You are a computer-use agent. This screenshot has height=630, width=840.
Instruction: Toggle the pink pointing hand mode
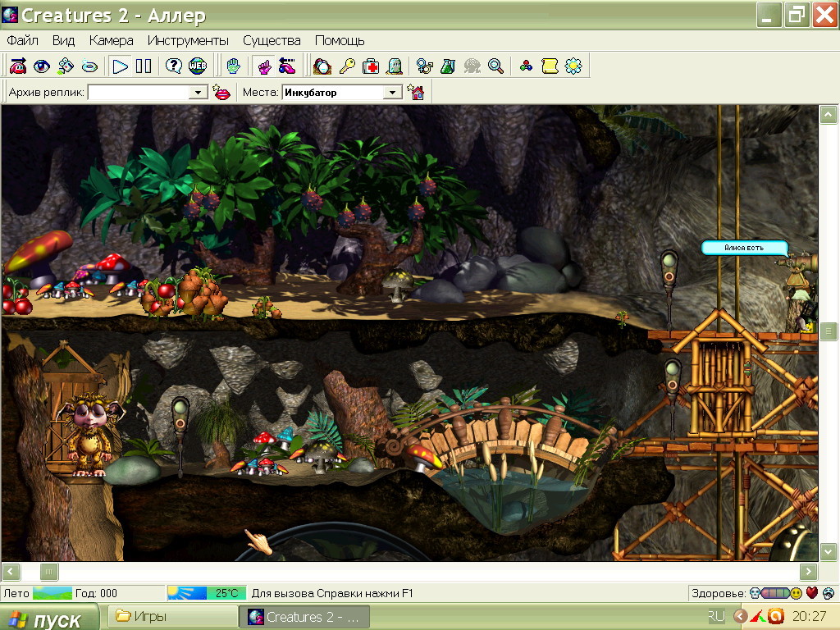click(264, 66)
